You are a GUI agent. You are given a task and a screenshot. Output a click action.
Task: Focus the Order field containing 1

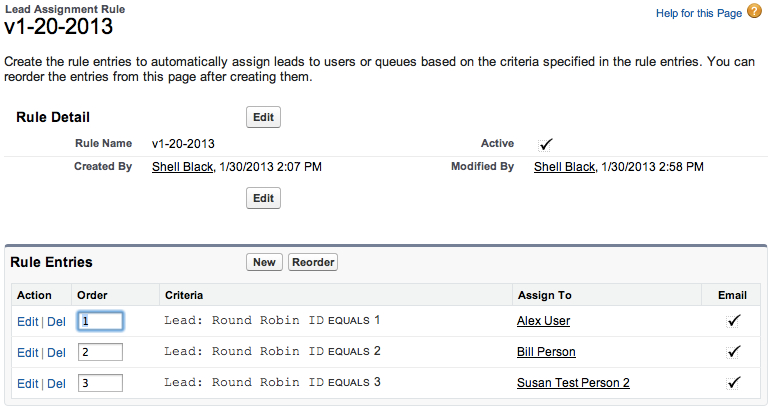[100, 321]
